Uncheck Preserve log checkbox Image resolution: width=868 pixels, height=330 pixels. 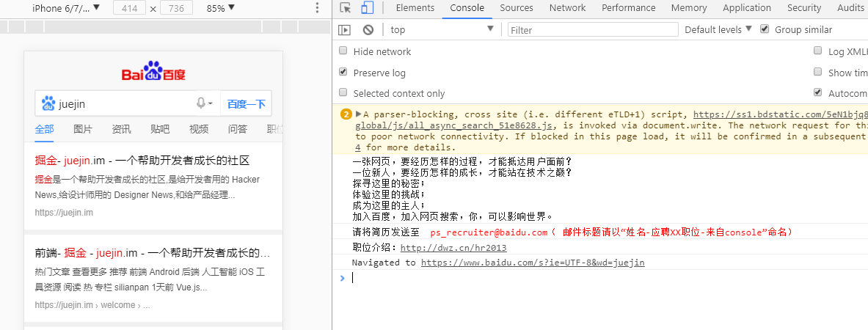tap(343, 72)
